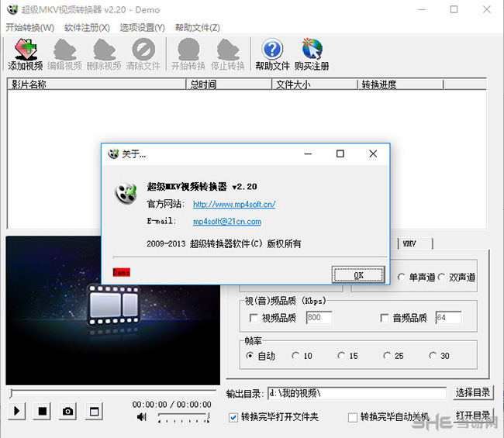Screen dimensions: 504x438
Task: Select frame rate 15
Action: pyautogui.click(x=341, y=356)
